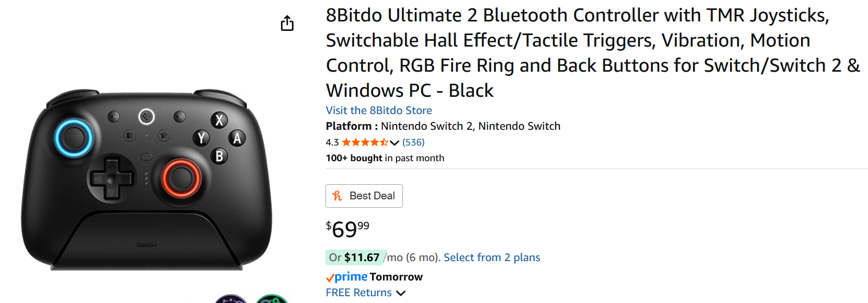868x303 pixels.
Task: Click the 100+ bought in past month text
Action: (385, 158)
